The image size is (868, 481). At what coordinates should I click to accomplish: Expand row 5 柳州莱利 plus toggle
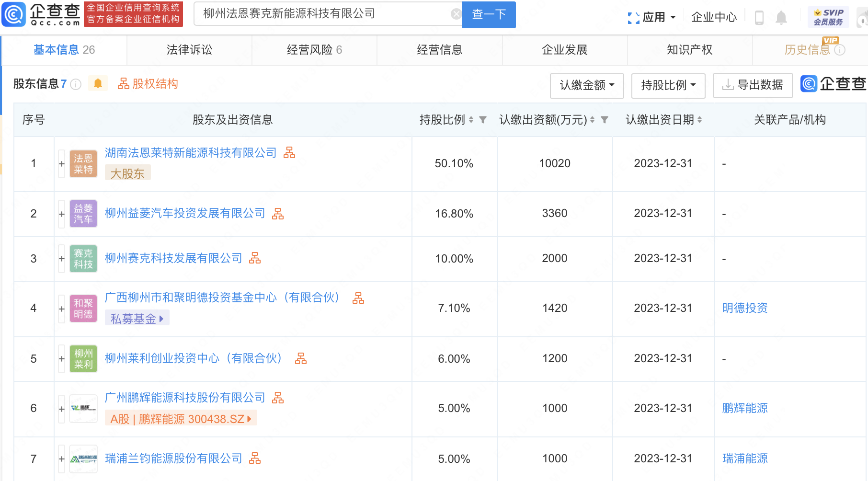pos(62,359)
